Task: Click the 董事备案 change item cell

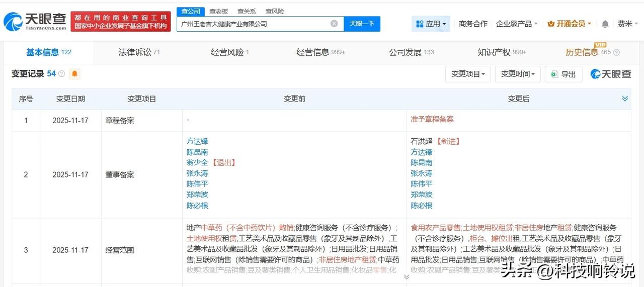Action: coord(120,175)
